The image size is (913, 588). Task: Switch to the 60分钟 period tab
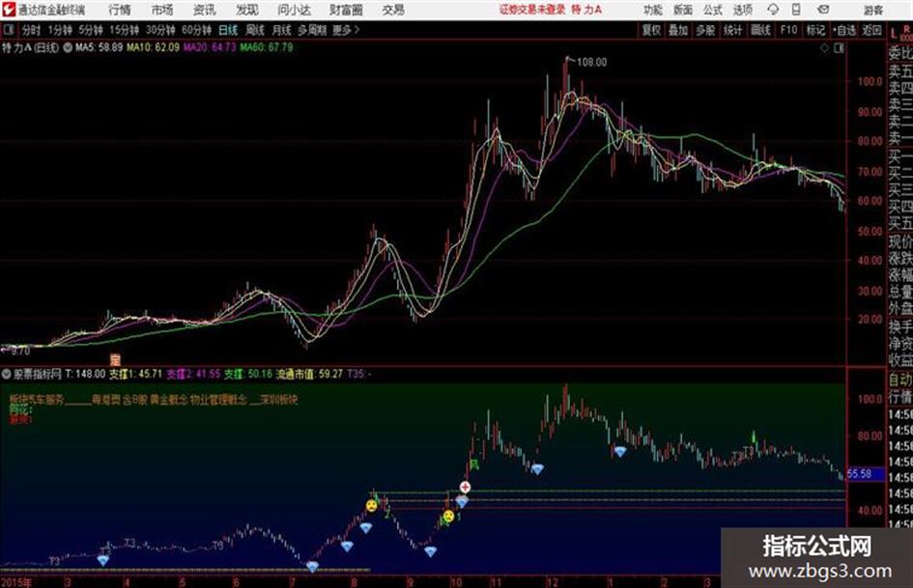[196, 30]
